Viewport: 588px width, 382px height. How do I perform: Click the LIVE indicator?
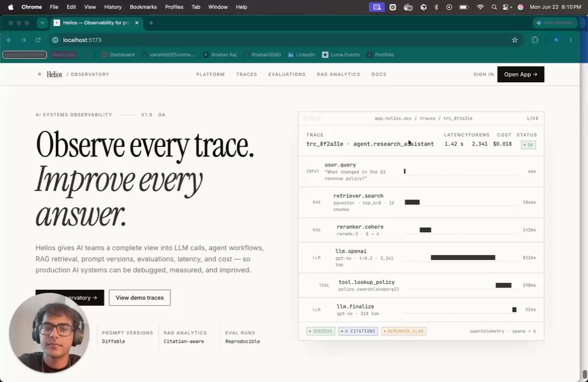(x=532, y=118)
